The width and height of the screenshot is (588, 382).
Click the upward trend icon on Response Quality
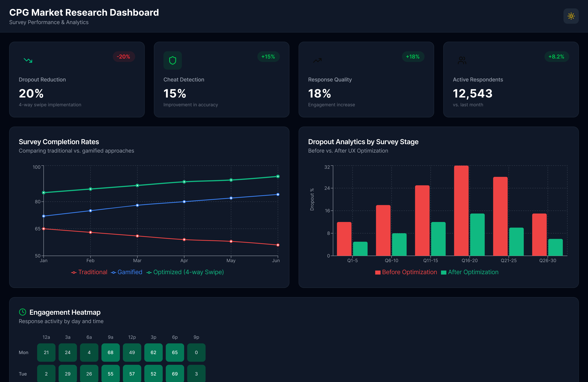click(317, 60)
